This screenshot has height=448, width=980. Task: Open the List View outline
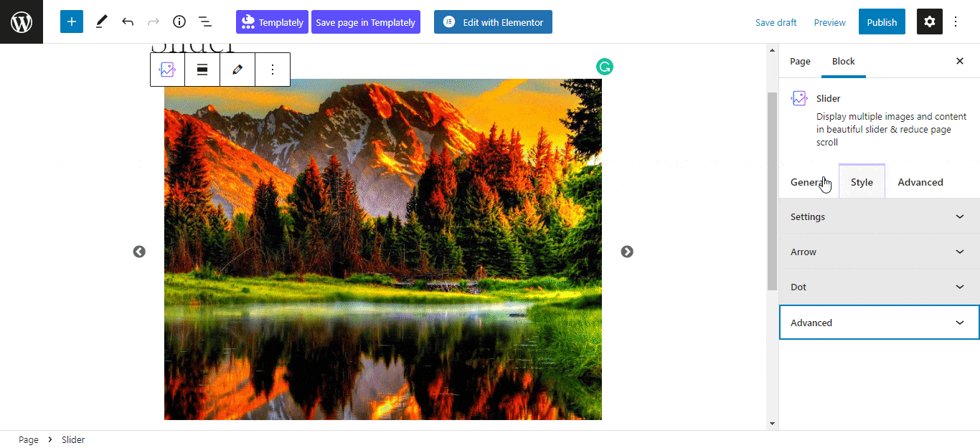coord(205,22)
